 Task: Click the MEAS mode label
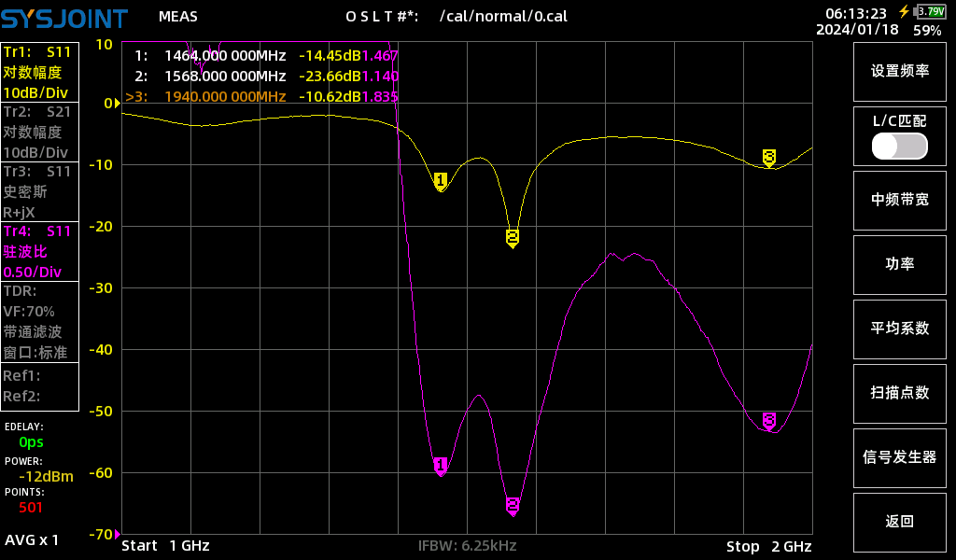tap(178, 17)
